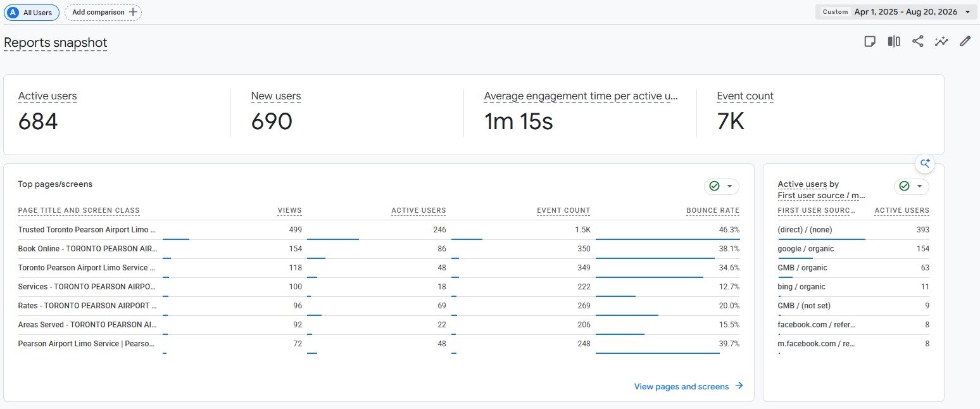Click the 1m 15s engagement time value
Screen dimensions: 980x409
(x=518, y=122)
